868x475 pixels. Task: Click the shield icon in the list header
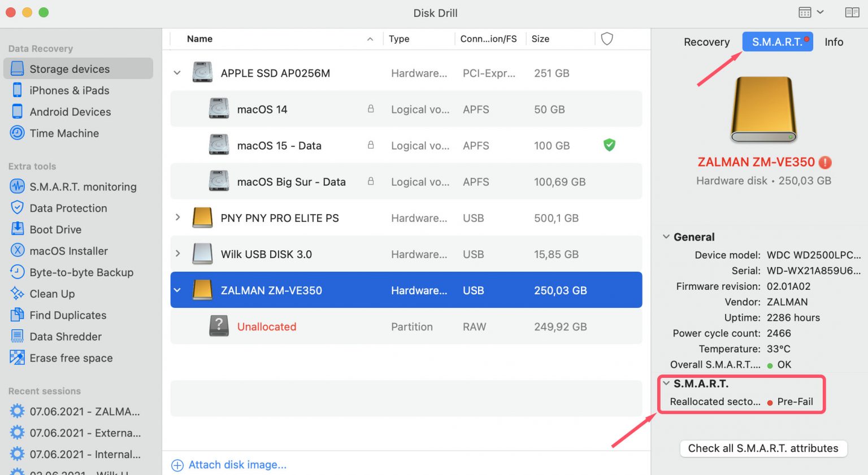[607, 38]
